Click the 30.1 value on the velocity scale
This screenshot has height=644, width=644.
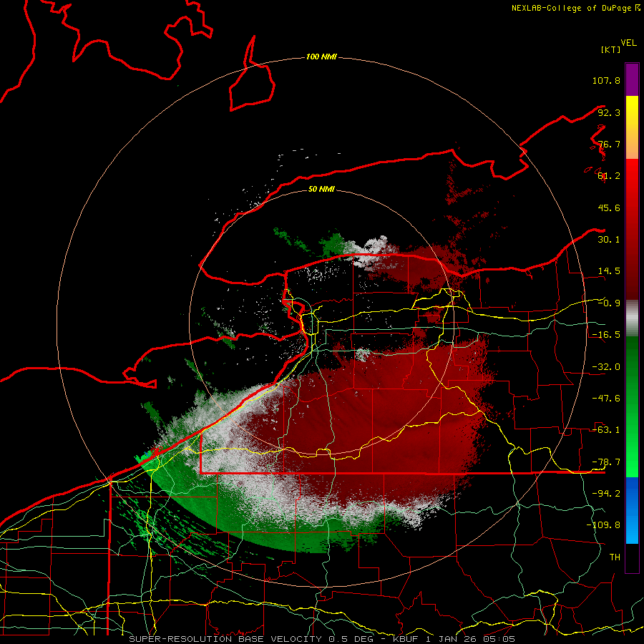tap(609, 240)
